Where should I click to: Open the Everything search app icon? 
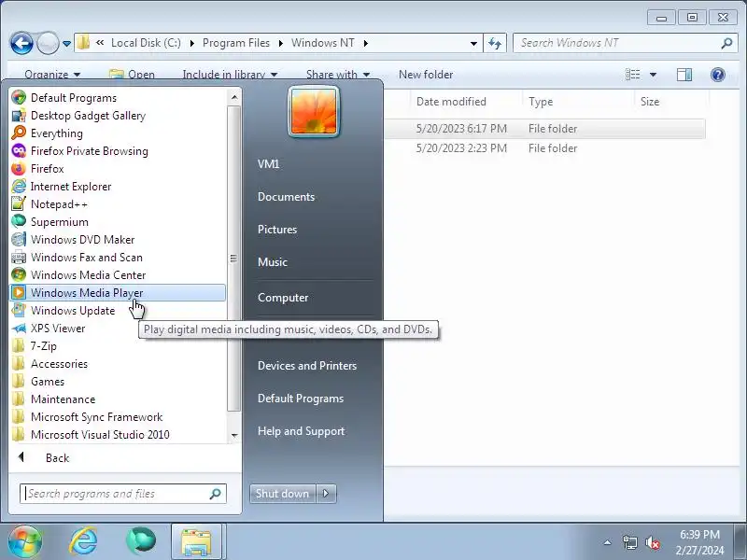coord(19,133)
